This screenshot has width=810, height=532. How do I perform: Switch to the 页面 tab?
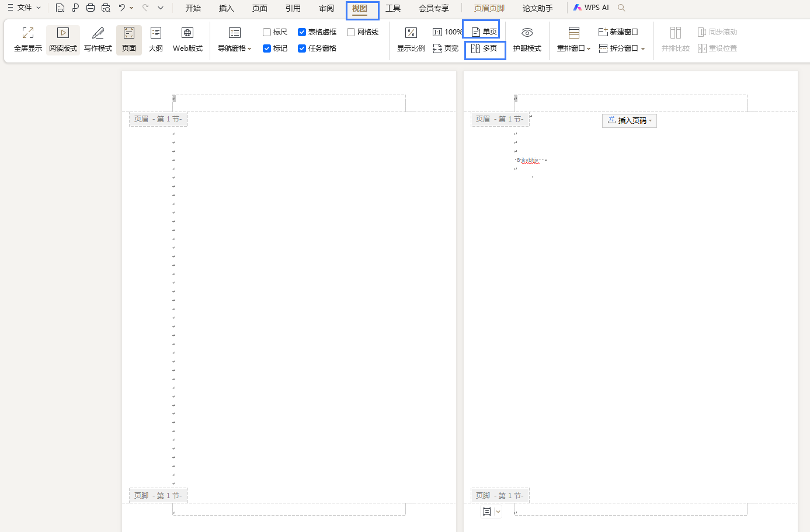point(259,8)
